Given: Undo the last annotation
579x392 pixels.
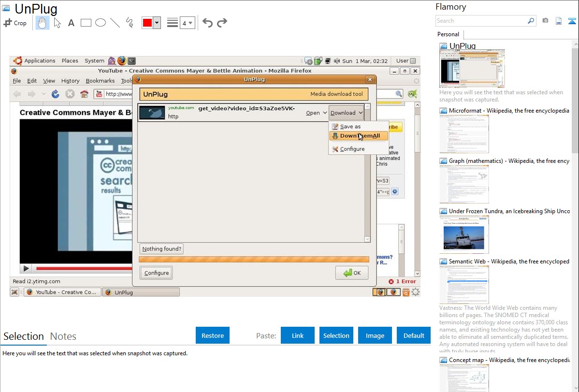Looking at the screenshot, I should 207,23.
